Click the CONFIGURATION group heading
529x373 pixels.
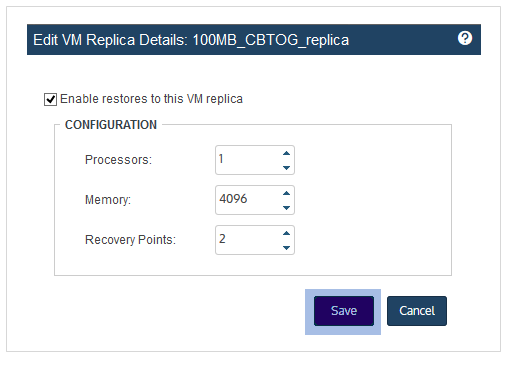111,125
